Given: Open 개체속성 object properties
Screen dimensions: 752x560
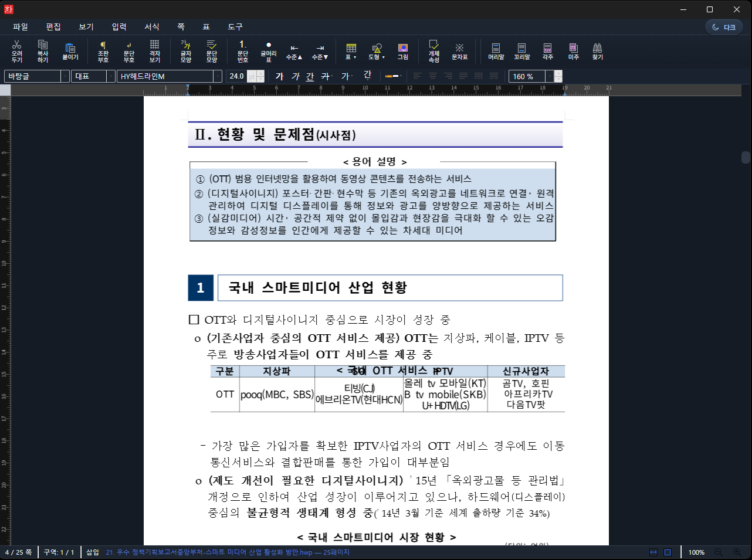Looking at the screenshot, I should tap(434, 51).
